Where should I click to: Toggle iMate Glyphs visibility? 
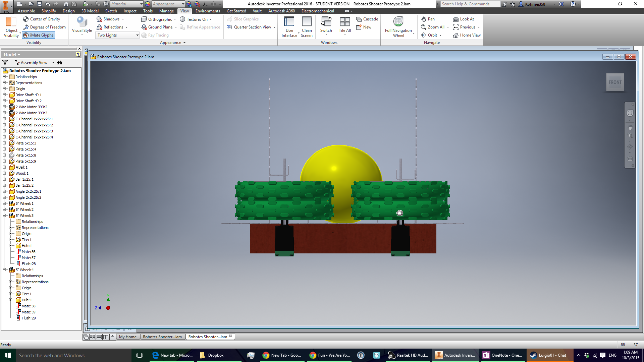38,35
